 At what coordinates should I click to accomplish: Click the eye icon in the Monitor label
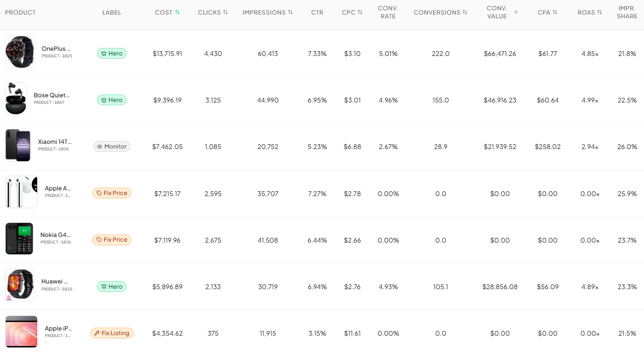[x=100, y=146]
